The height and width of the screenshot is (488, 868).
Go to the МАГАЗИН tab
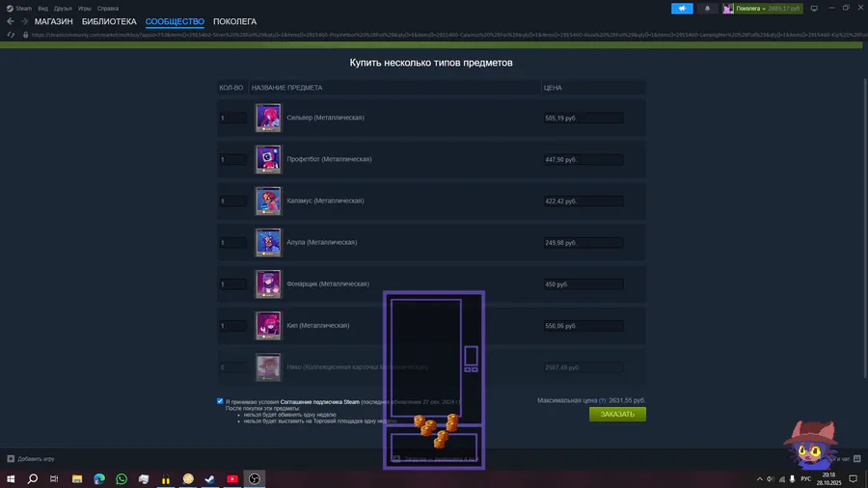(54, 21)
